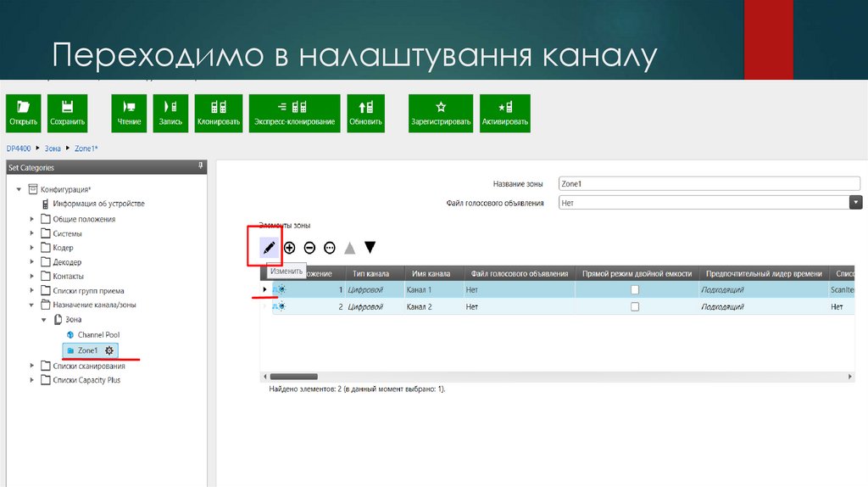
Task: Sort by Тип канала column header
Action: [x=370, y=274]
